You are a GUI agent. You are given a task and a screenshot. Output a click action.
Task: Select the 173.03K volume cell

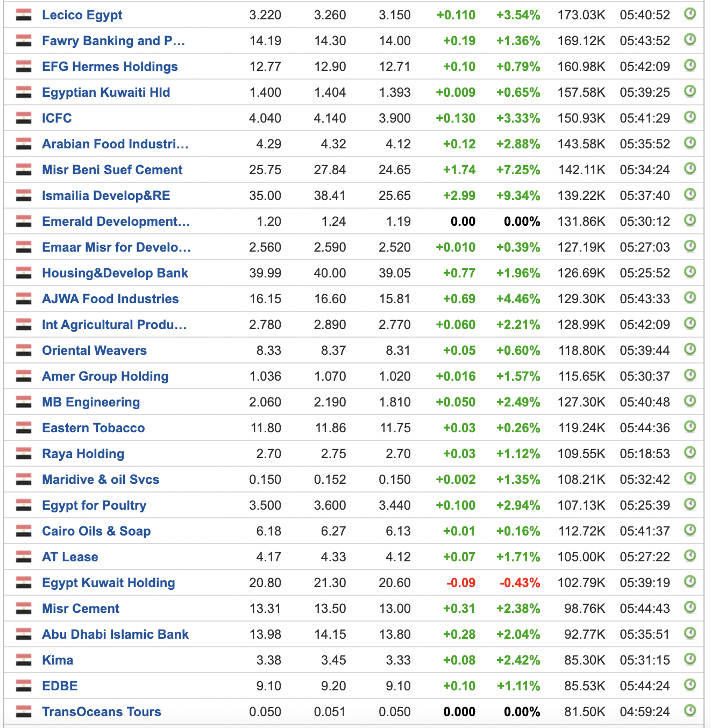click(x=581, y=15)
